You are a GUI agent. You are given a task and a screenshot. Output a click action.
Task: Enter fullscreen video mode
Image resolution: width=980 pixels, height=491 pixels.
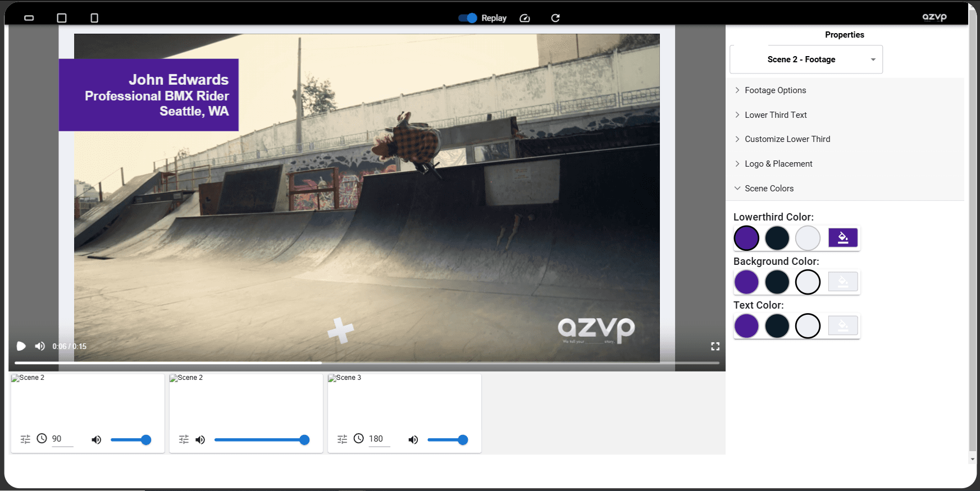(x=715, y=346)
